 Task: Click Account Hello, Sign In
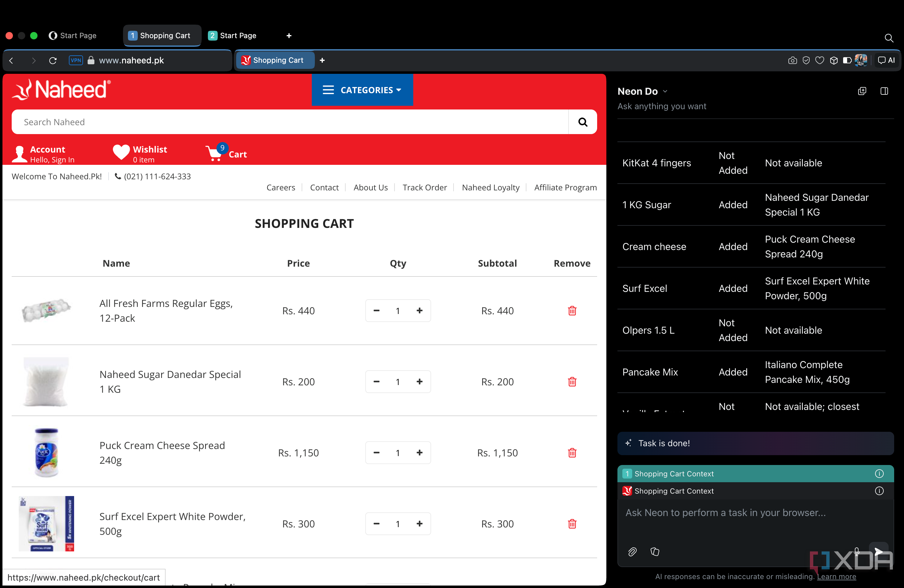pos(44,154)
